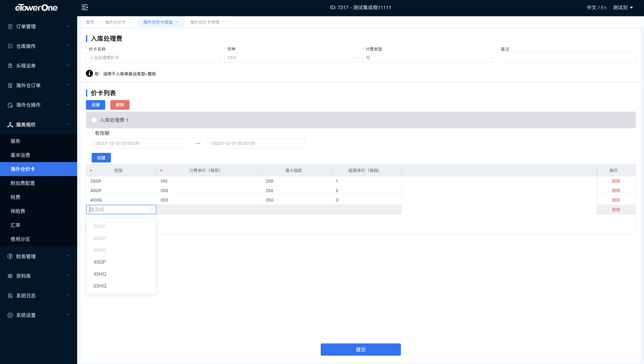The width and height of the screenshot is (644, 364).
Task: Open user menu arrow next to 测试刘
Action: click(x=632, y=8)
